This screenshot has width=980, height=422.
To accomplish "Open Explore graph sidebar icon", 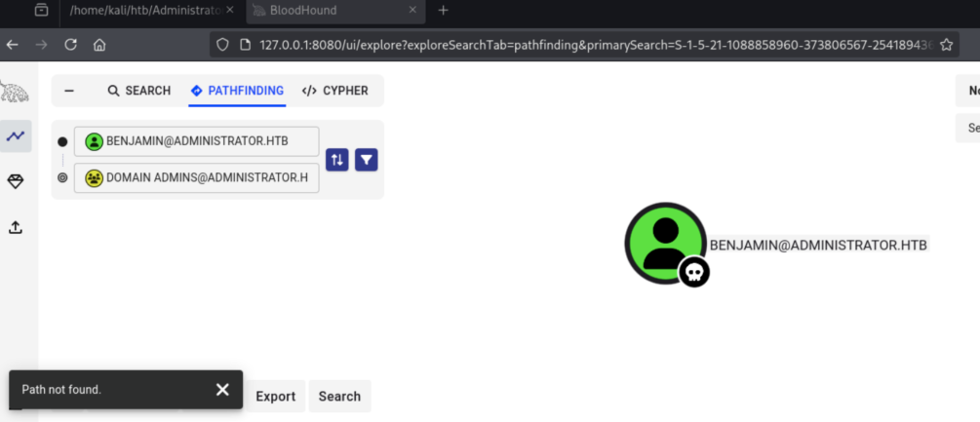I will [x=16, y=136].
